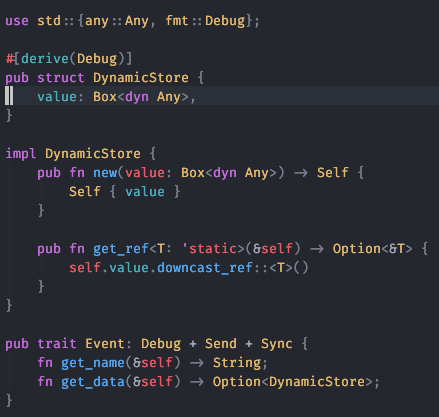Click 'Box' in the struct field type
Viewport: 439px width, 417px height.
[105, 97]
